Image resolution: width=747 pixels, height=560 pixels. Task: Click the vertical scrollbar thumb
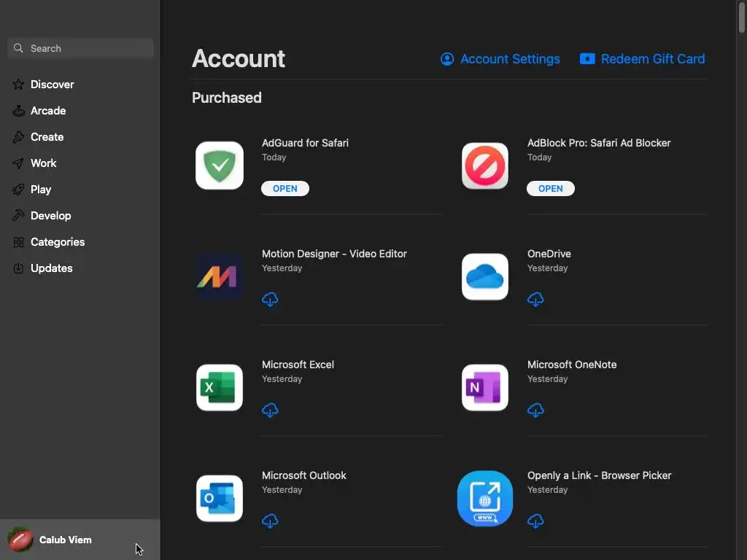(741, 17)
